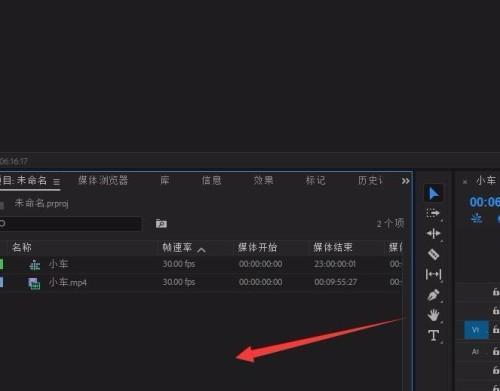The image size is (500, 391).
Task: Click the 媒体结束 column header
Action: (333, 247)
